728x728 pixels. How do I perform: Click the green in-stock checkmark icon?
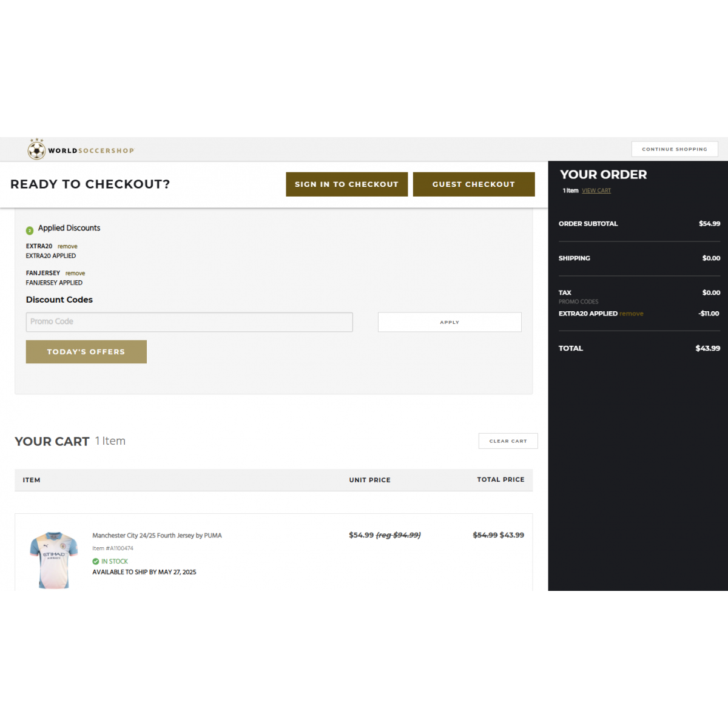[x=96, y=562]
